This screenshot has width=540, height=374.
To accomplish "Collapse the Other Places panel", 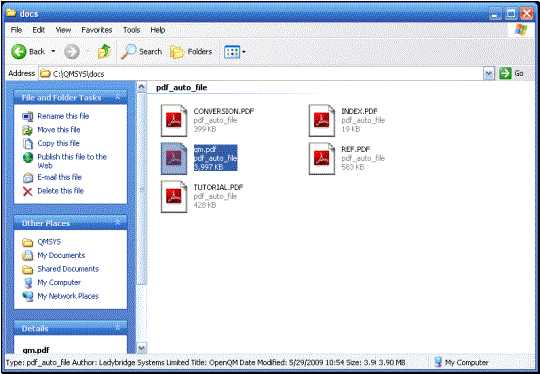I will (x=118, y=223).
